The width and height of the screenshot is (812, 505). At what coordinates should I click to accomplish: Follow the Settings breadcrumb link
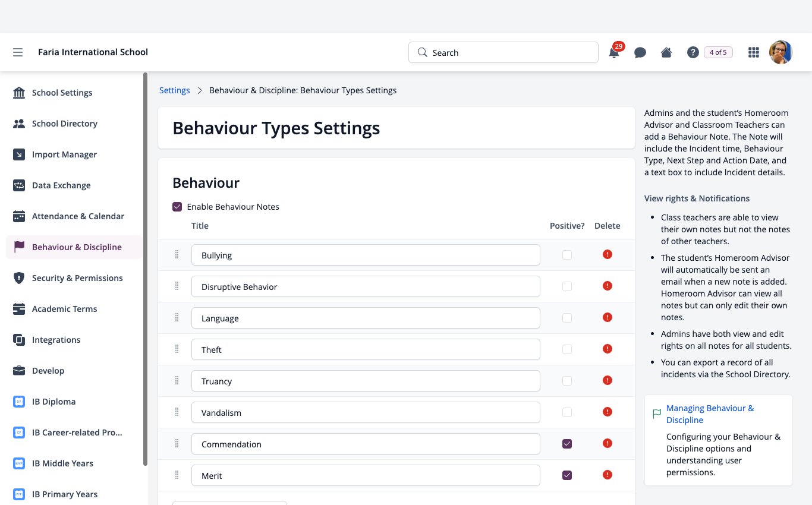click(175, 90)
